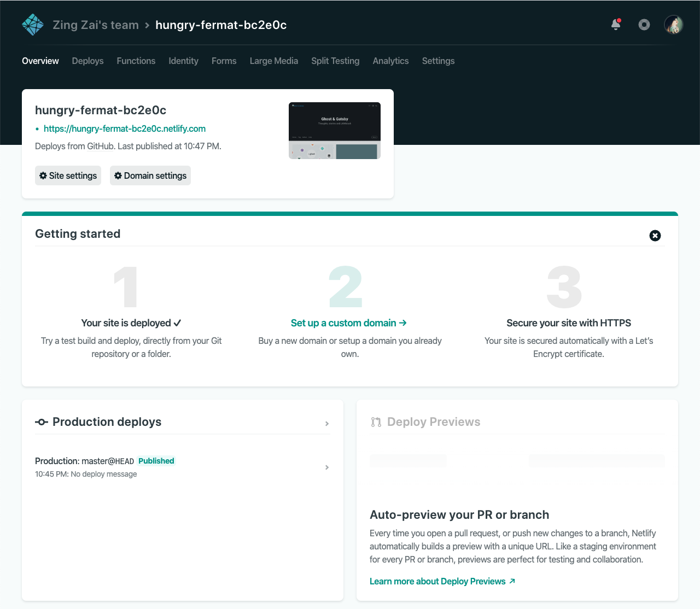The width and height of the screenshot is (700, 609).
Task: Click Secure your site with HTTPS step
Action: click(569, 323)
